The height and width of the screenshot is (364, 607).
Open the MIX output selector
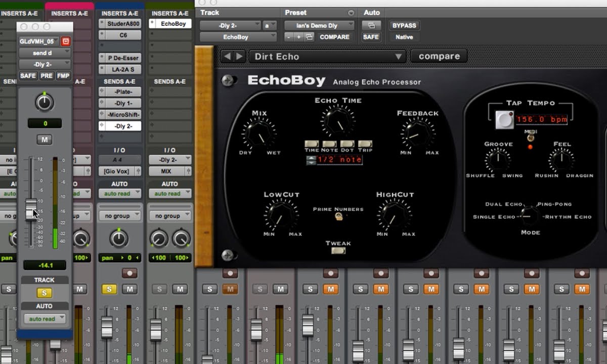pos(170,171)
